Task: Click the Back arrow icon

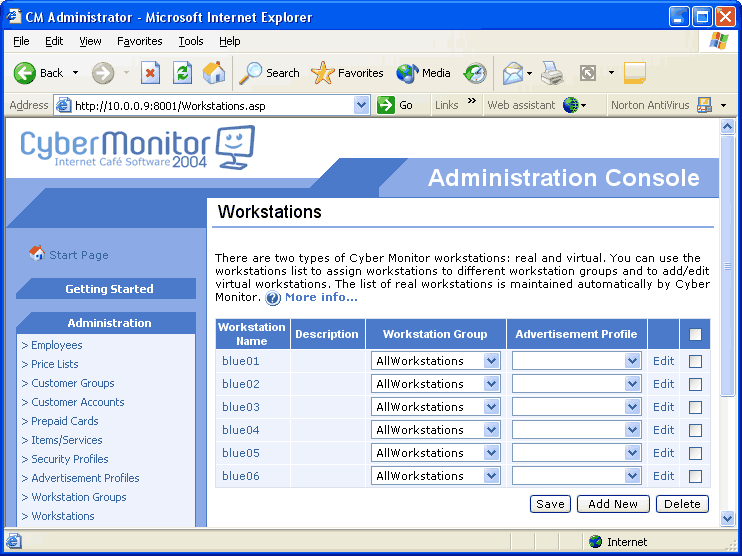Action: 25,73
